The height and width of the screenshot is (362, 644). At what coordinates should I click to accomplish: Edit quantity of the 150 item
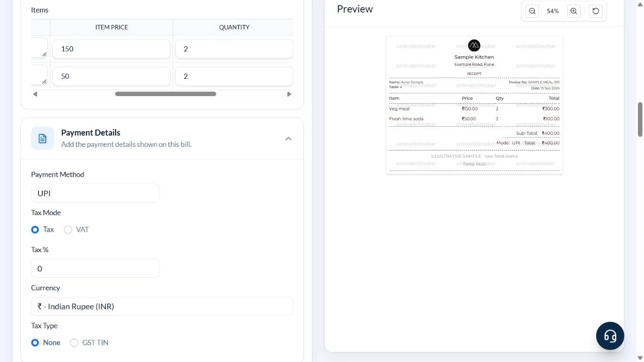click(x=234, y=49)
